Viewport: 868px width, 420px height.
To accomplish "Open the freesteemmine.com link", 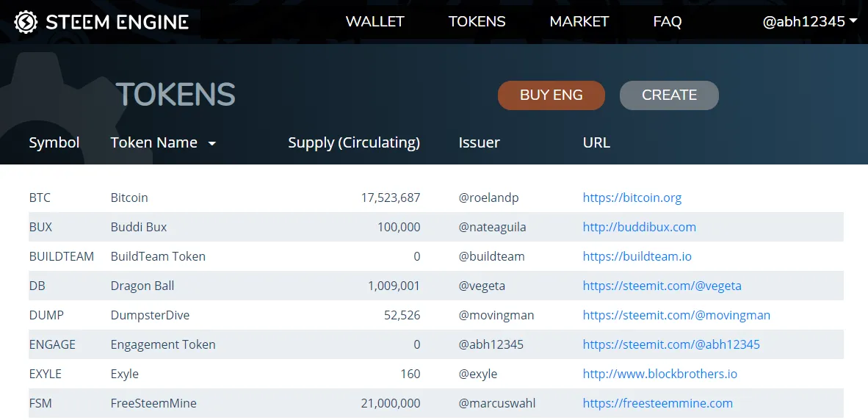I will click(x=657, y=403).
